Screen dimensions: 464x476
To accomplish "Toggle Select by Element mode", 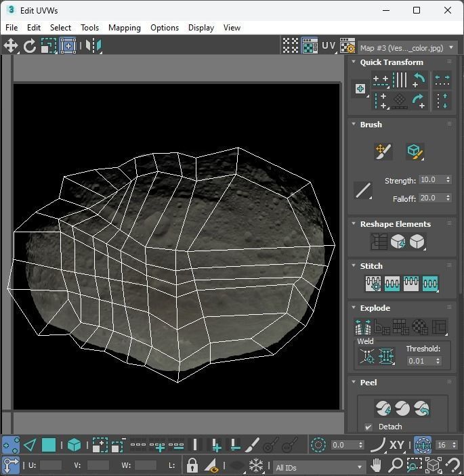I will tap(74, 445).
